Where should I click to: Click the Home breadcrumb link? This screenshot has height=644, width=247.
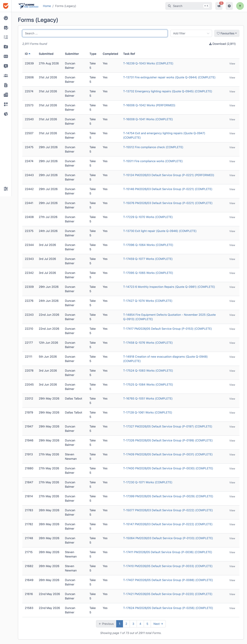[x=47, y=6]
